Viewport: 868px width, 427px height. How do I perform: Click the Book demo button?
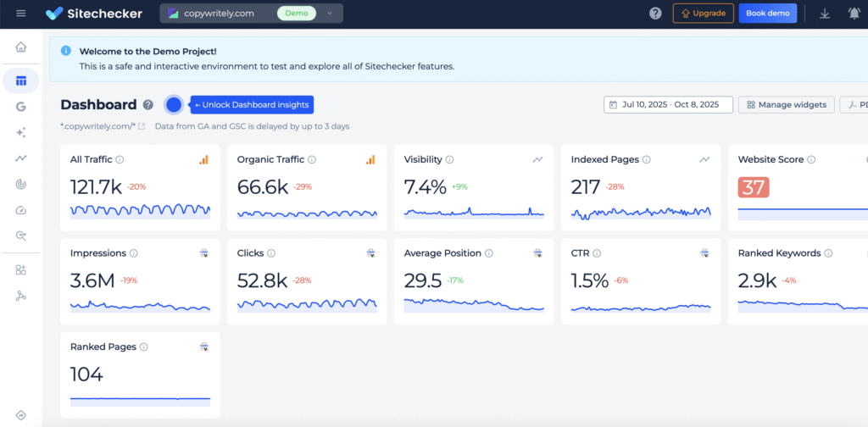click(767, 14)
